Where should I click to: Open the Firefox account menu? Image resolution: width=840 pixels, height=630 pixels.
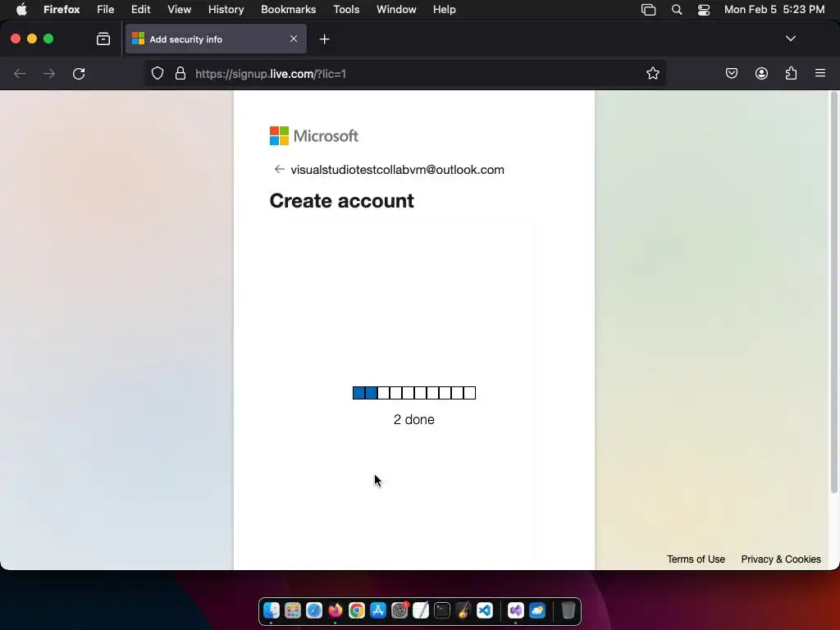[761, 73]
